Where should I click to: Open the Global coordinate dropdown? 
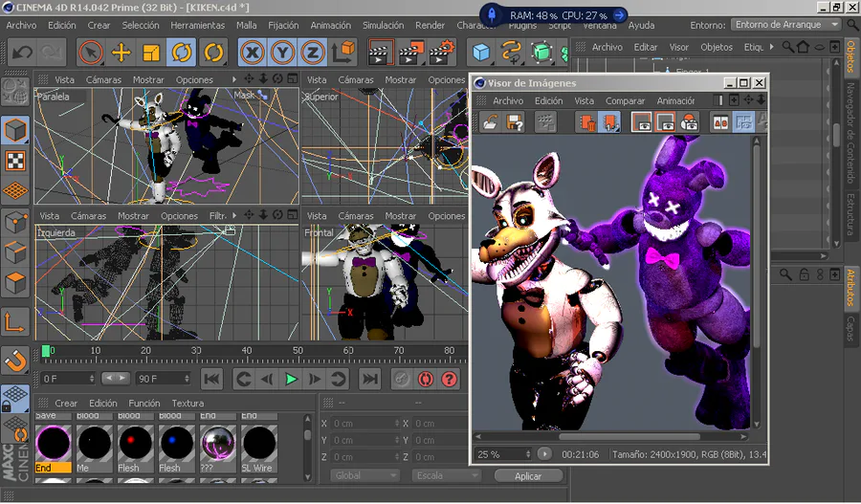[364, 475]
